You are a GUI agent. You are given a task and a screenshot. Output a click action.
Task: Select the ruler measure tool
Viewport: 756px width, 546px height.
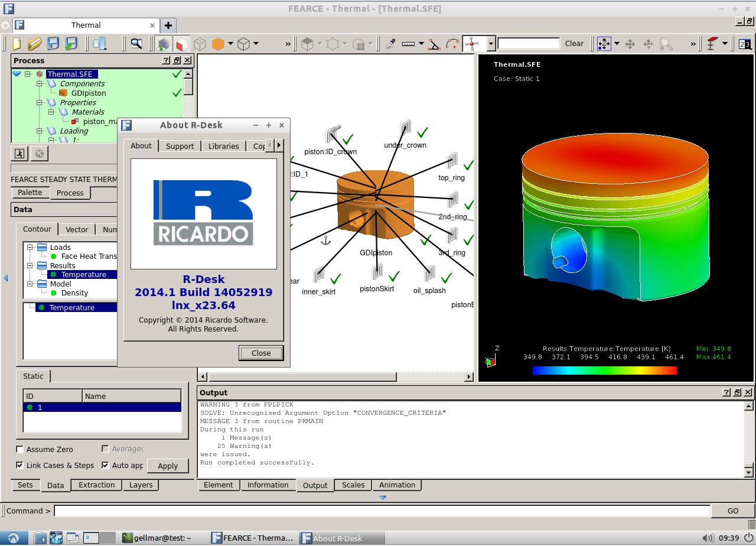point(408,44)
